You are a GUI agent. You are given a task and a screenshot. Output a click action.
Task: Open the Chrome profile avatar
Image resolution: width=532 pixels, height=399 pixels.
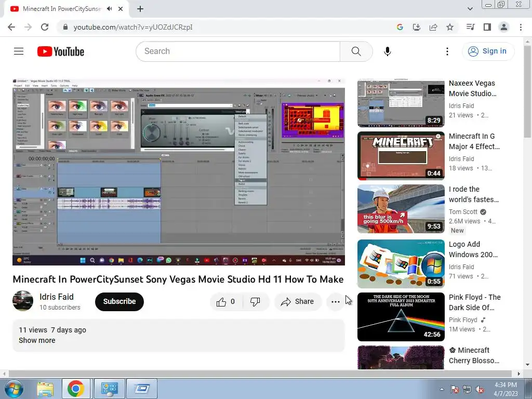[x=504, y=27]
